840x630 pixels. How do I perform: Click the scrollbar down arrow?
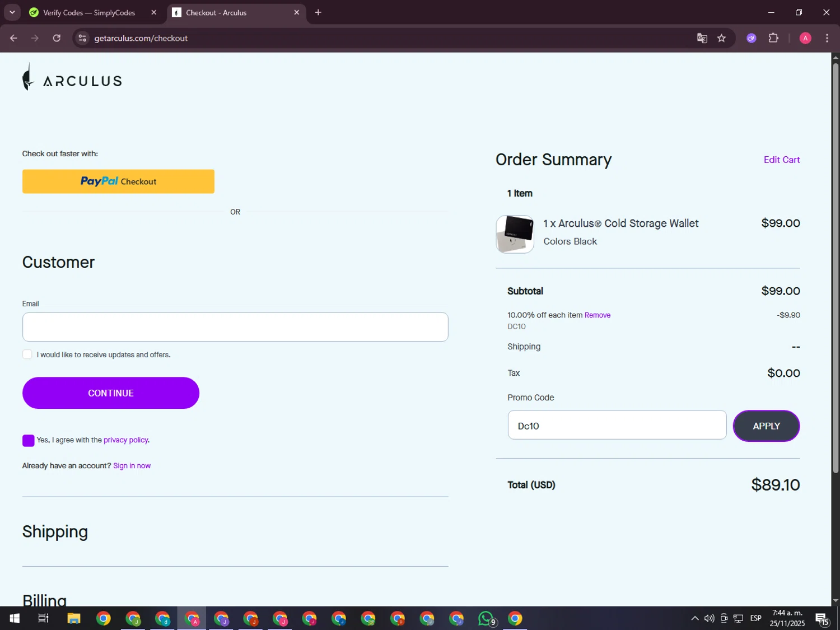(x=836, y=601)
